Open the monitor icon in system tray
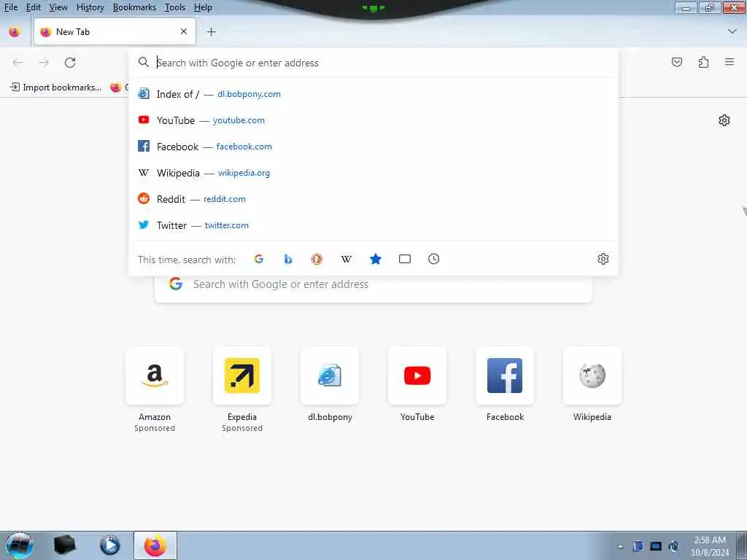The height and width of the screenshot is (560, 747). pyautogui.click(x=656, y=546)
